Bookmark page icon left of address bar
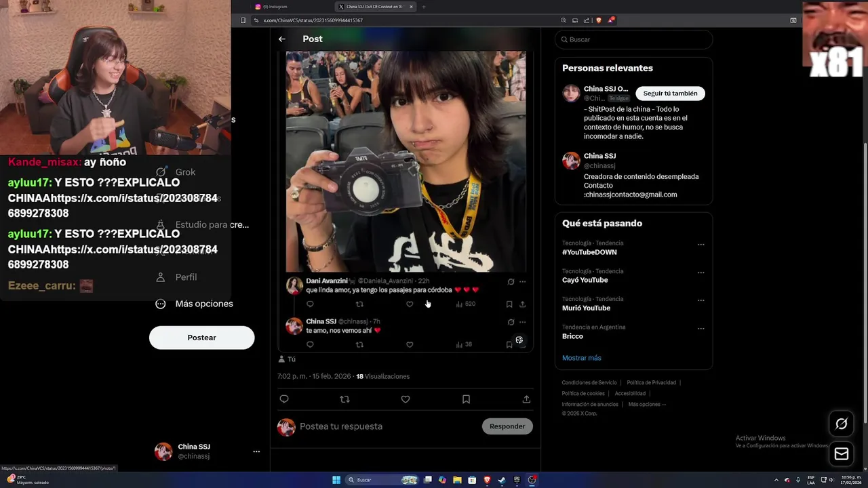The height and width of the screenshot is (488, 868). coord(243,20)
